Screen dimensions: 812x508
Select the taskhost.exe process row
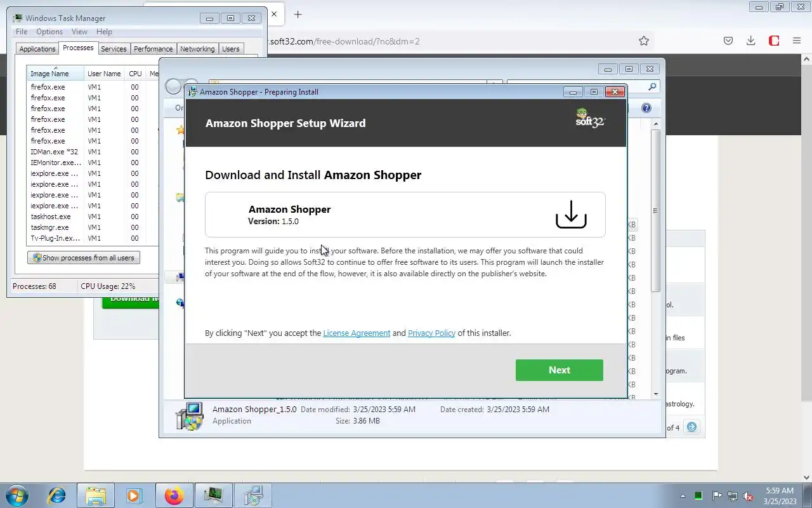point(93,217)
